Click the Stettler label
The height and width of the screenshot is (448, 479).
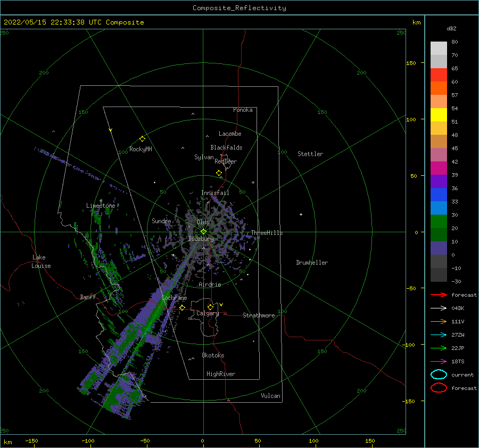(310, 154)
